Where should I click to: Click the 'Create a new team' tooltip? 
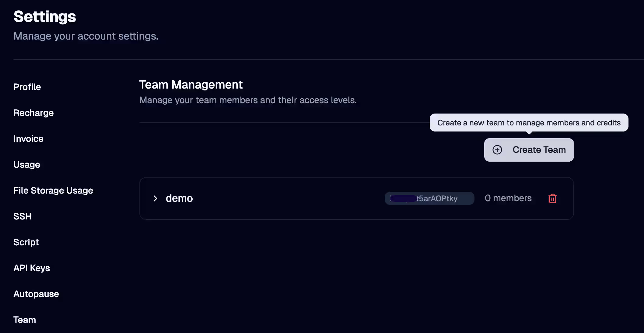point(529,123)
